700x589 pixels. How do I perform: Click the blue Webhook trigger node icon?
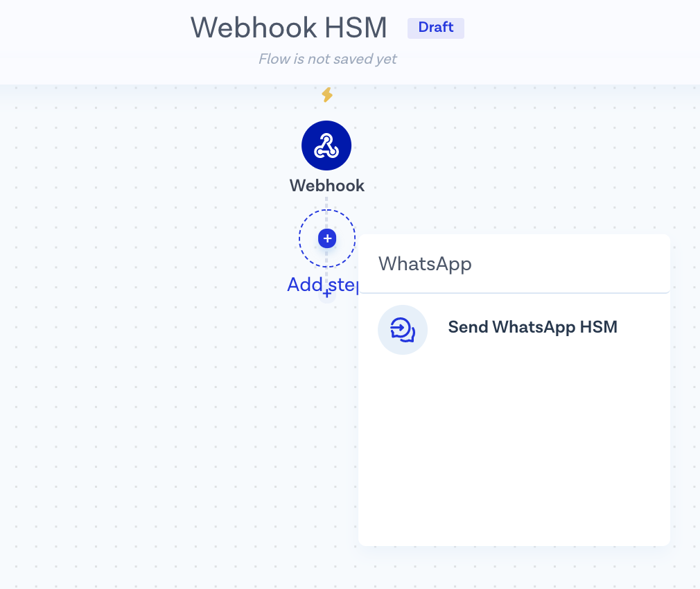(326, 146)
